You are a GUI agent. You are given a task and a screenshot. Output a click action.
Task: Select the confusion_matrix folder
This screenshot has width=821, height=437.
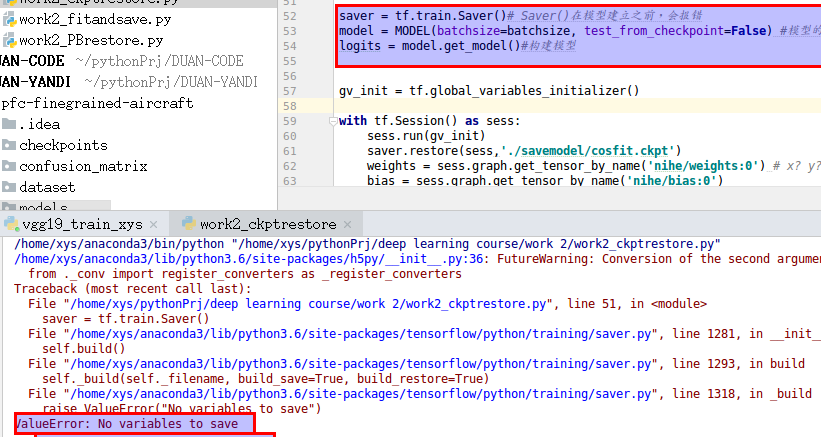[83, 166]
